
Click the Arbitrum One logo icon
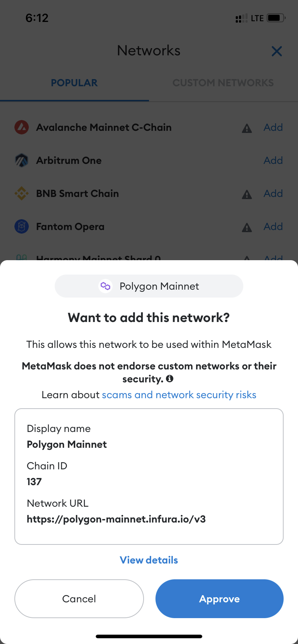point(22,161)
